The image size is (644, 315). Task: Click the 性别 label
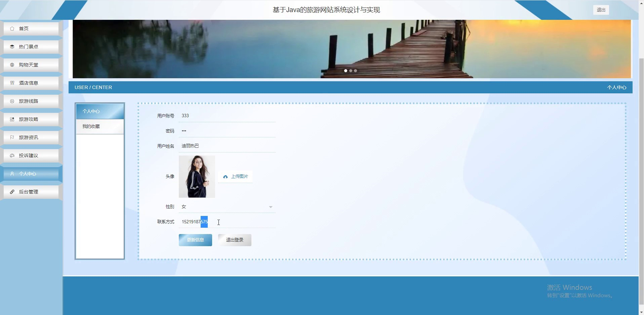click(x=170, y=207)
